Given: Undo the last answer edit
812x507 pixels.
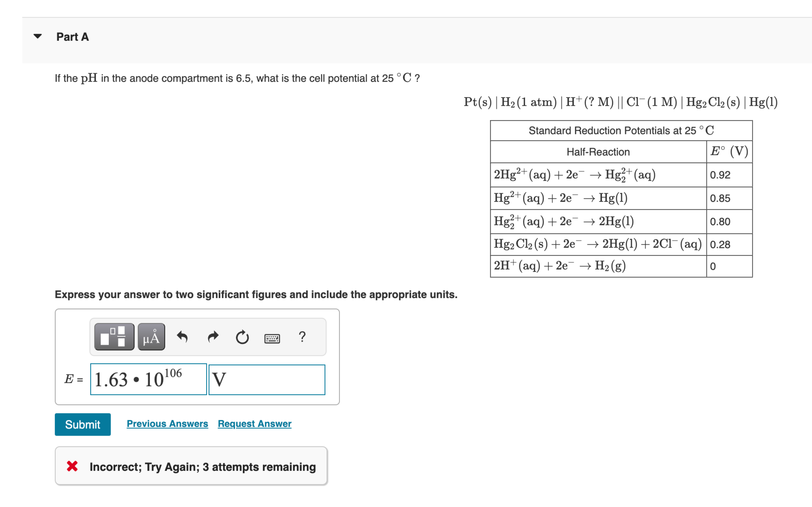Looking at the screenshot, I should click(x=183, y=337).
